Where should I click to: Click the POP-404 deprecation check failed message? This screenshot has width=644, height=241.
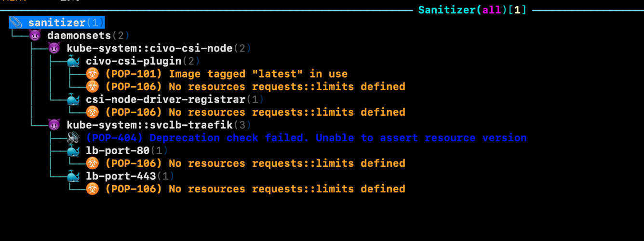point(306,138)
